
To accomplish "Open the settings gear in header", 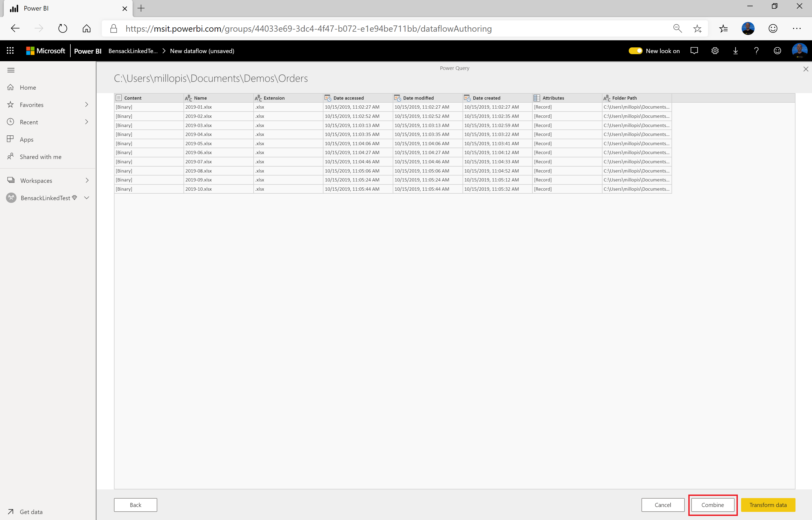I will [x=715, y=51].
